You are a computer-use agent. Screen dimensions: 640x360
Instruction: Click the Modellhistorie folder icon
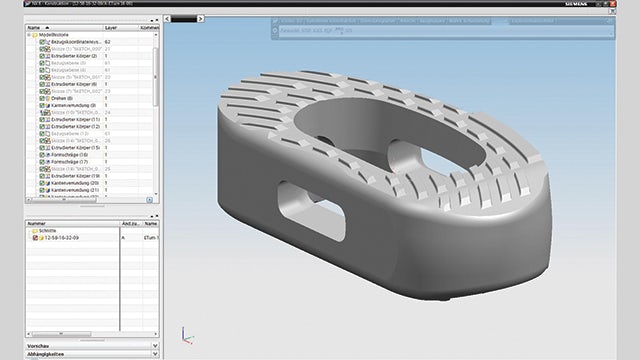[x=35, y=35]
